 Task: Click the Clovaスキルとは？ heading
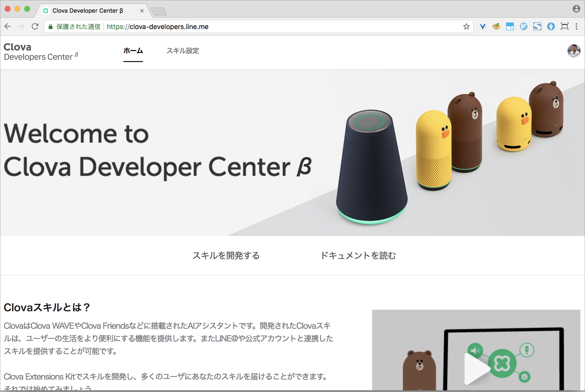click(47, 307)
